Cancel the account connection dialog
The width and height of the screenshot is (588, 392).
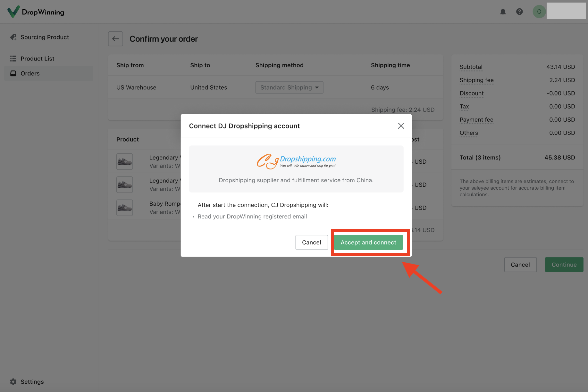click(x=311, y=242)
